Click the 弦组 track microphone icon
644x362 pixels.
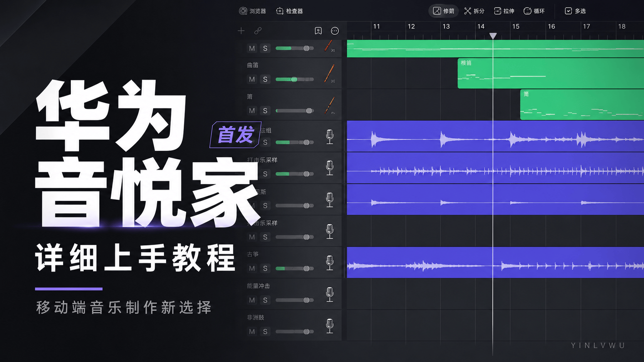(x=330, y=137)
